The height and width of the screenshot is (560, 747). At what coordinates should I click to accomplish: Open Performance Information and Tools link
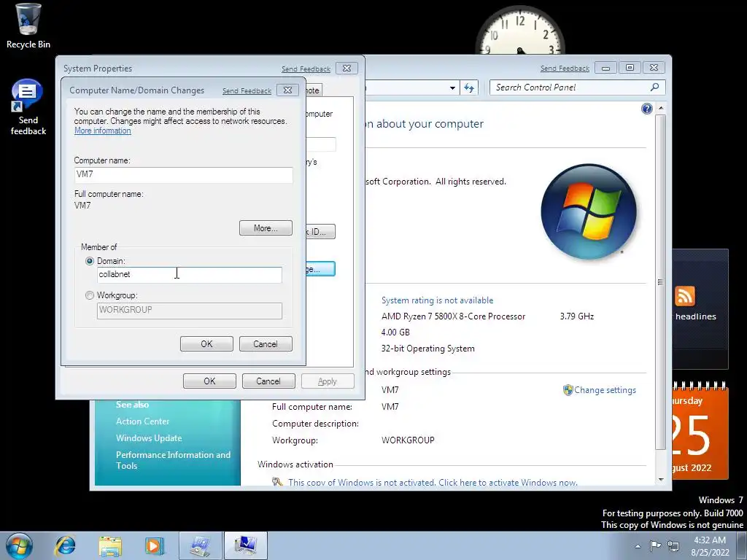(x=174, y=460)
